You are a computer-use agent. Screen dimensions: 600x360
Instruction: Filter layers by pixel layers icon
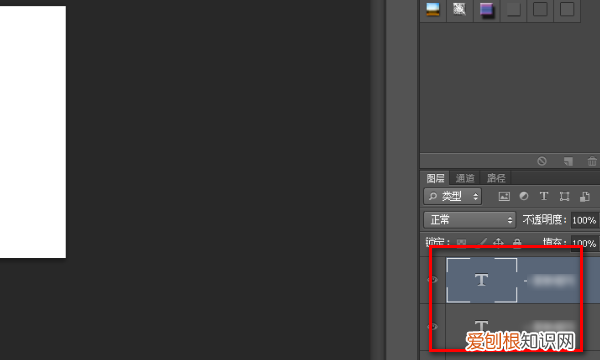[x=504, y=197]
